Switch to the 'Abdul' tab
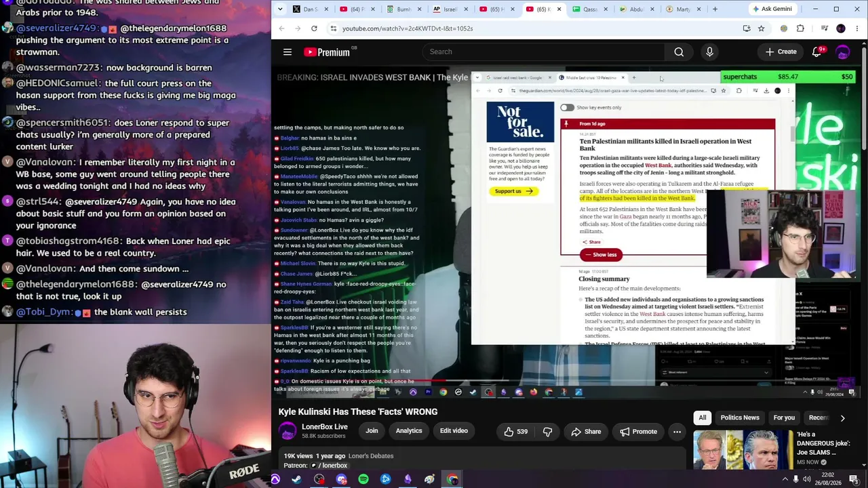Screen dimensions: 868x488 [x=637, y=9]
